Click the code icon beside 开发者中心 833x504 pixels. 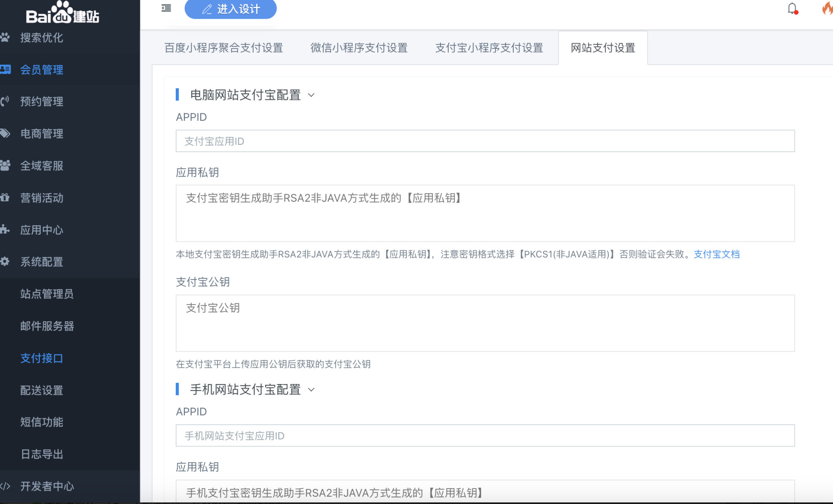(5, 486)
